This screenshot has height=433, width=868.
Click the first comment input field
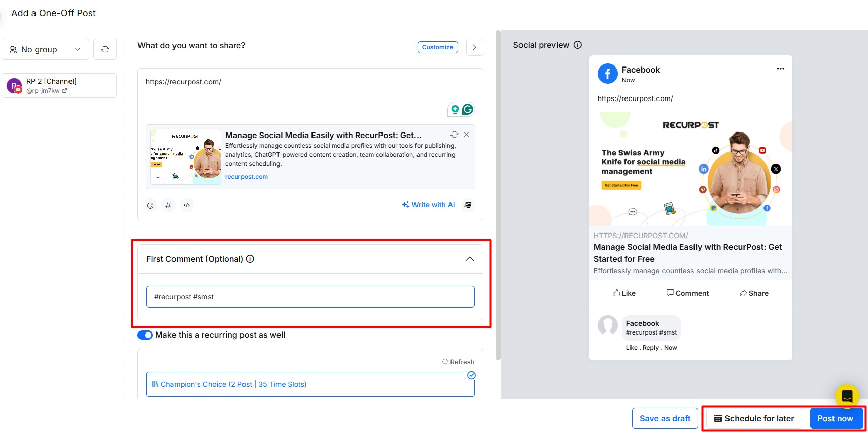coord(310,297)
